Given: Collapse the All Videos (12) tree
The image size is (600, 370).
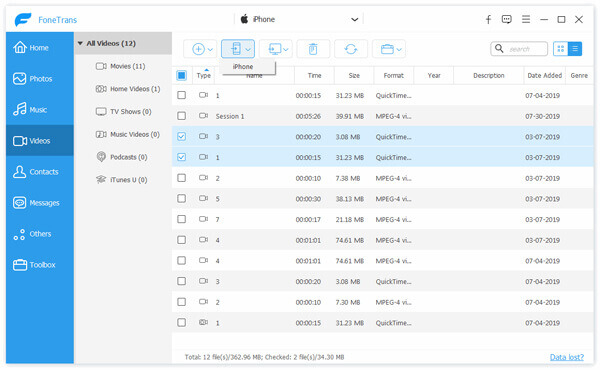Looking at the screenshot, I should (80, 43).
